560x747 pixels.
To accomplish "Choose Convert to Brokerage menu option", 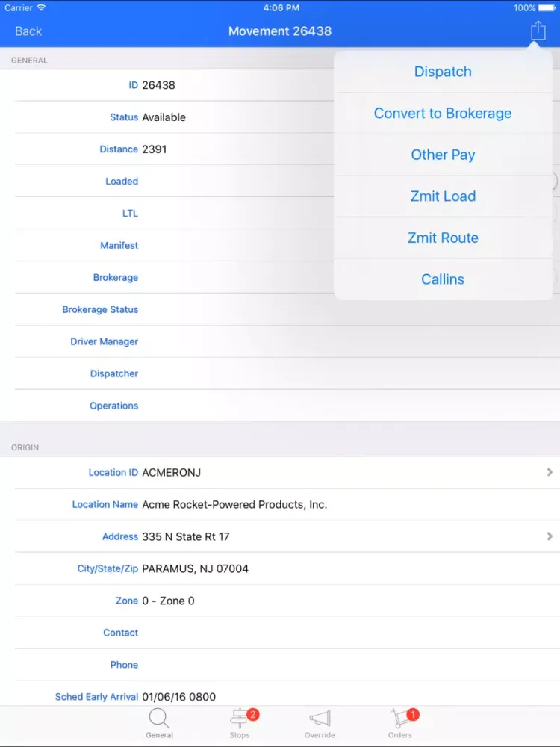I will point(443,114).
